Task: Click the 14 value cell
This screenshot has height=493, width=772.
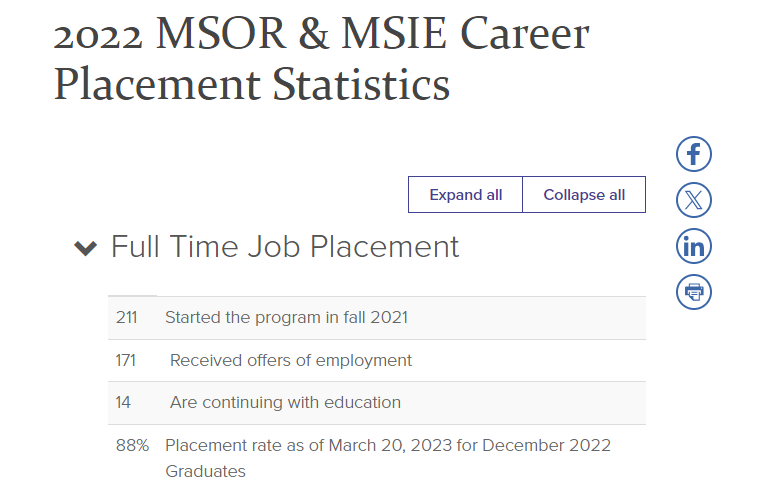Action: [123, 402]
